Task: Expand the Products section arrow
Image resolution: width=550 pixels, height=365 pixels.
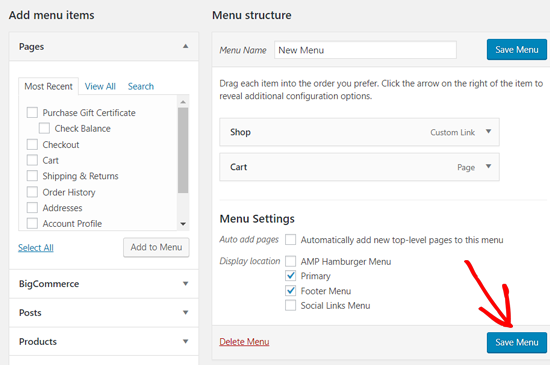Action: click(x=186, y=341)
